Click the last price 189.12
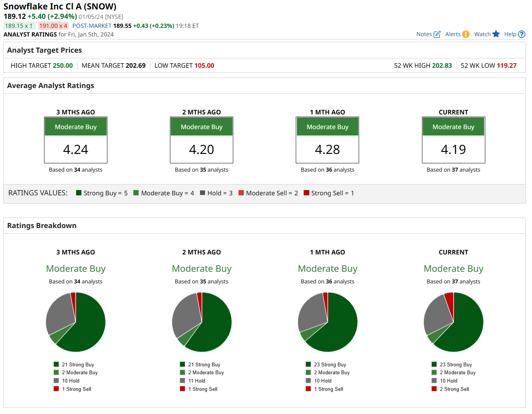532x414 pixels. coord(15,17)
